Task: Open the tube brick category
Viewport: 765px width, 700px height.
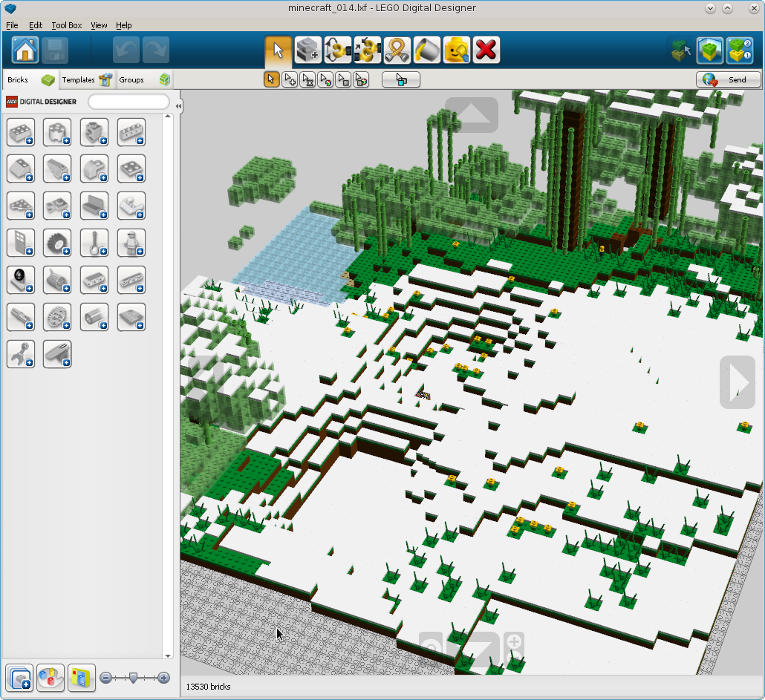Action: 94,317
